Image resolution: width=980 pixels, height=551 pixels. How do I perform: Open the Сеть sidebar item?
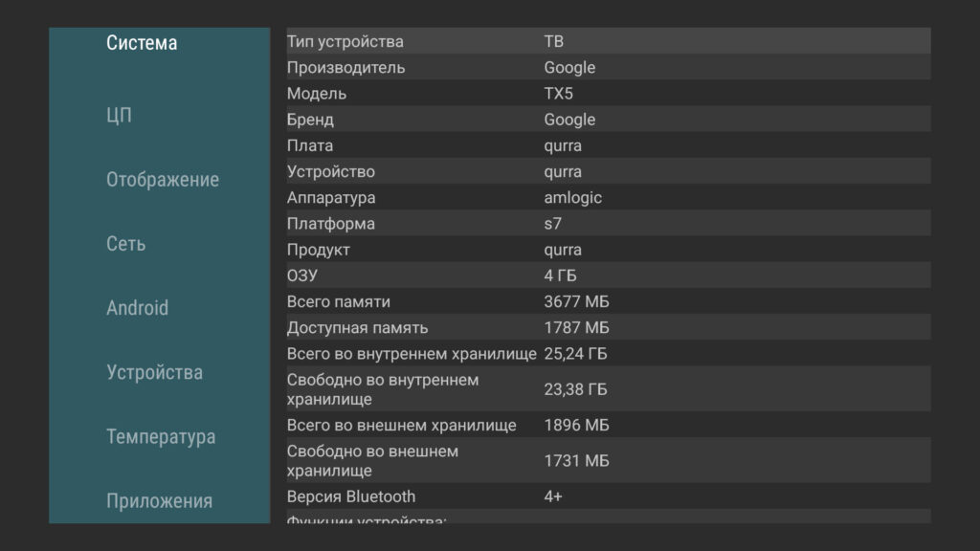click(126, 244)
